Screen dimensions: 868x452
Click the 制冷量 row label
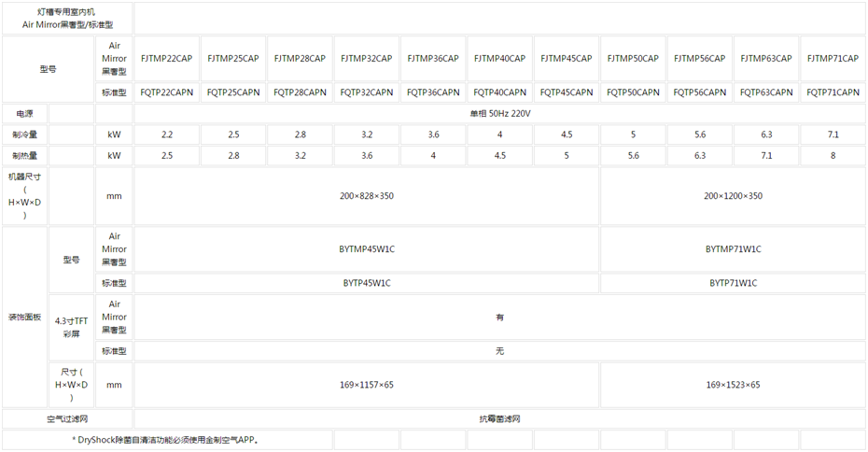coord(25,134)
